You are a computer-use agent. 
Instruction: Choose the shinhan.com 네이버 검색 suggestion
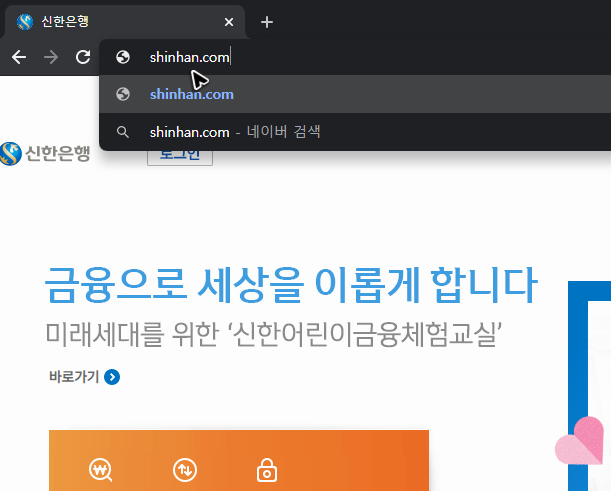pos(355,132)
